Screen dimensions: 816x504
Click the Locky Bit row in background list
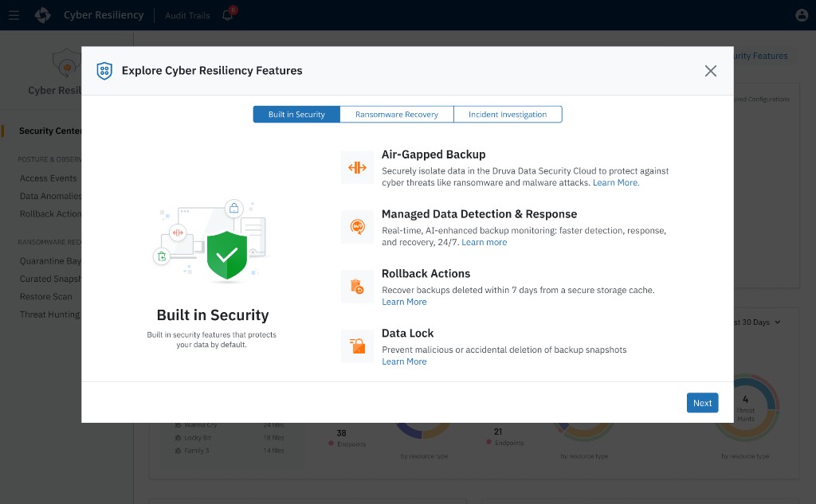[229, 438]
